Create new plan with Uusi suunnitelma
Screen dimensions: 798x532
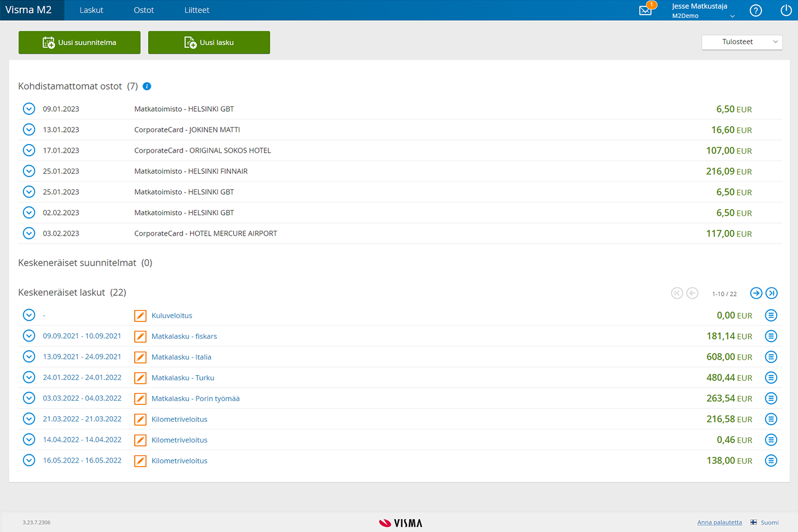click(79, 43)
